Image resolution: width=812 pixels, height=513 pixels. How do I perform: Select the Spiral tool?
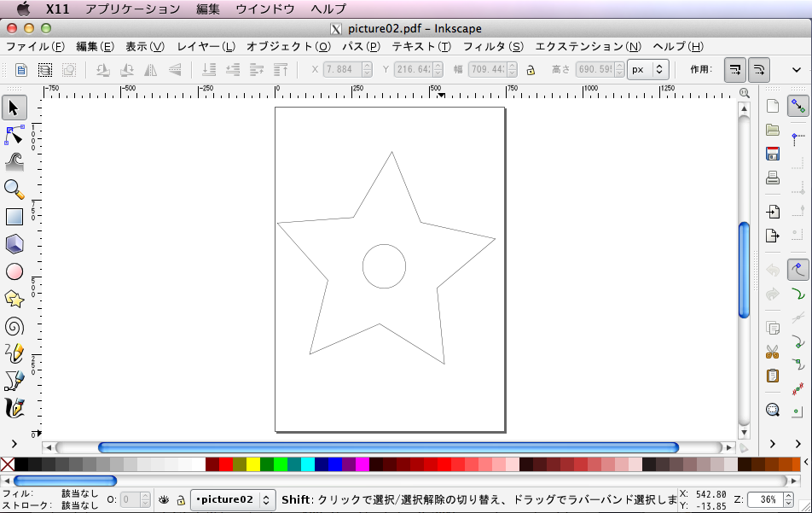pyautogui.click(x=14, y=326)
